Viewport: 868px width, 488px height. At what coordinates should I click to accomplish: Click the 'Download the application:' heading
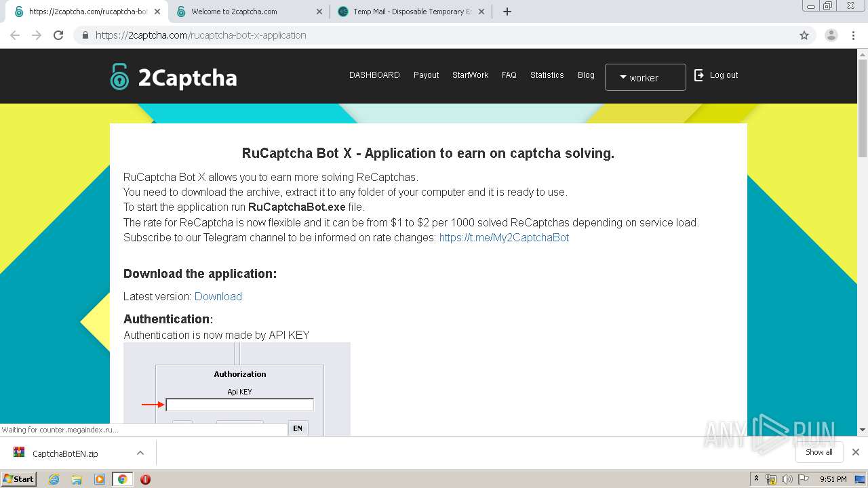point(200,274)
